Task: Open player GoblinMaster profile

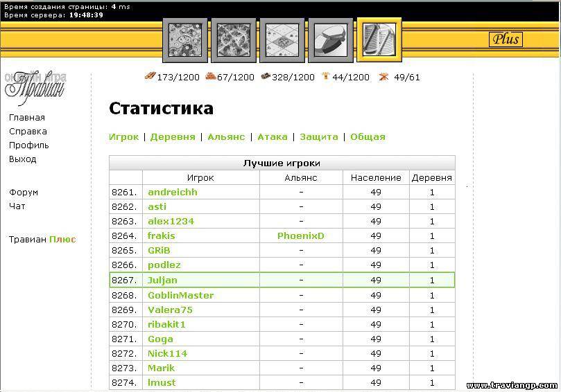Action: 181,296
